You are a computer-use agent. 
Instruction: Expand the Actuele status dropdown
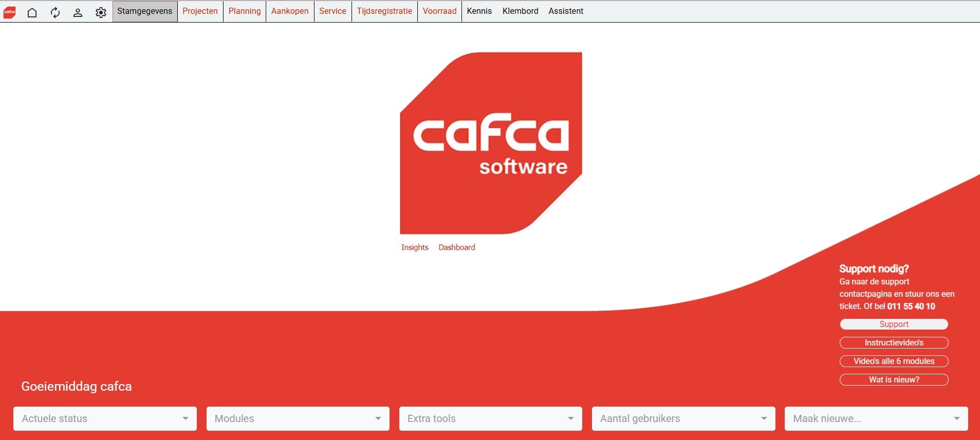105,418
